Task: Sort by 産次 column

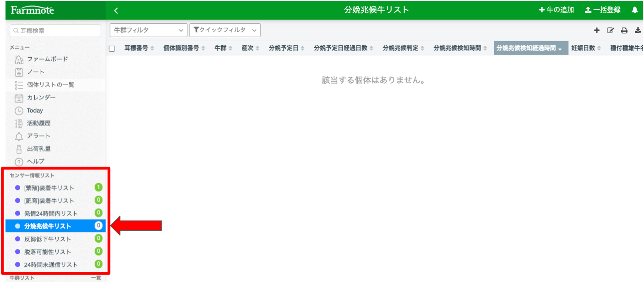Action: pos(251,48)
